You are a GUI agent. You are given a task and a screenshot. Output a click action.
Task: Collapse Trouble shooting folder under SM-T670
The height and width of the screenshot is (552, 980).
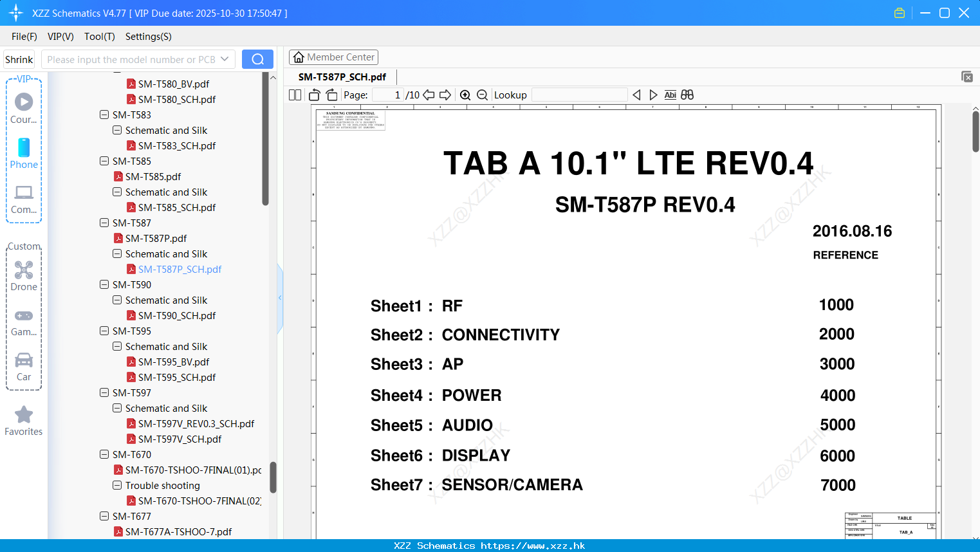[117, 485]
